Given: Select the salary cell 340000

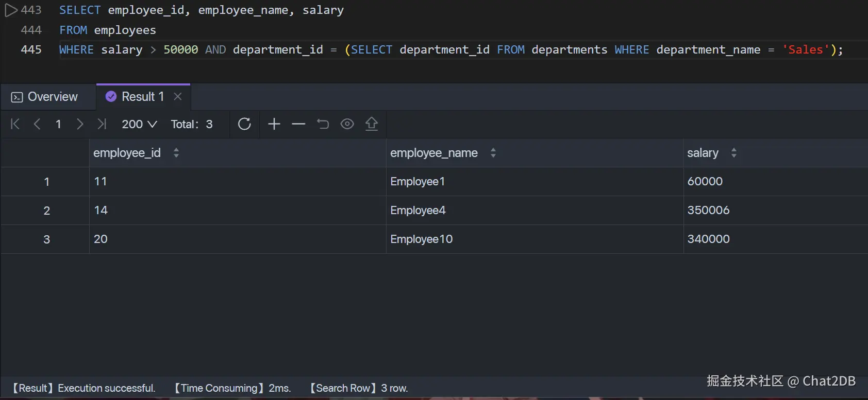Looking at the screenshot, I should click(x=776, y=239).
